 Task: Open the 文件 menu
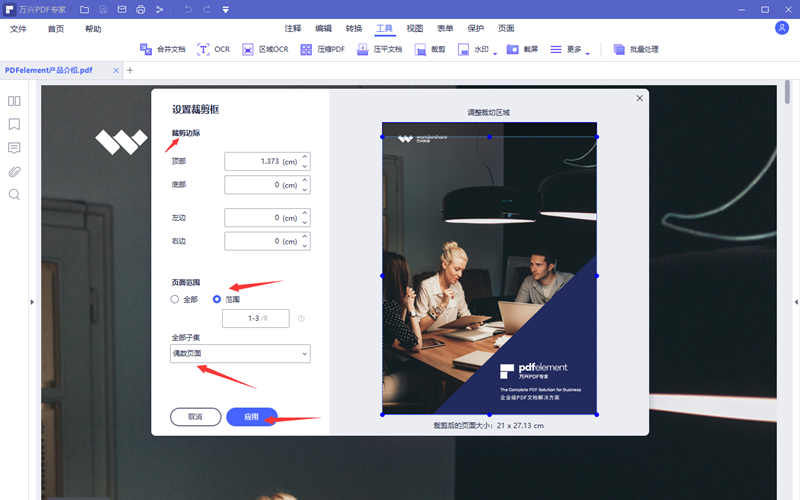pyautogui.click(x=18, y=29)
